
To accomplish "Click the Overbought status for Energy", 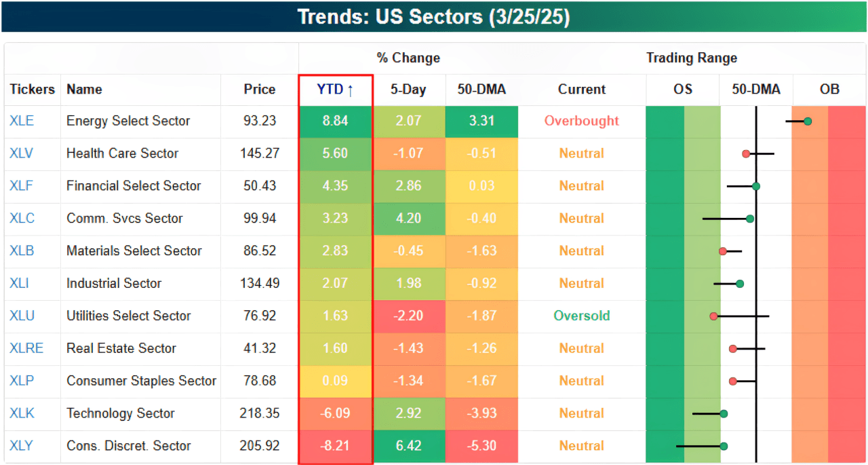I will [581, 121].
